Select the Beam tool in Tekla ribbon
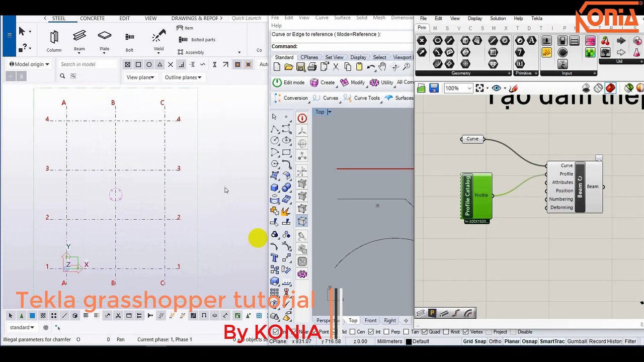 (79, 40)
